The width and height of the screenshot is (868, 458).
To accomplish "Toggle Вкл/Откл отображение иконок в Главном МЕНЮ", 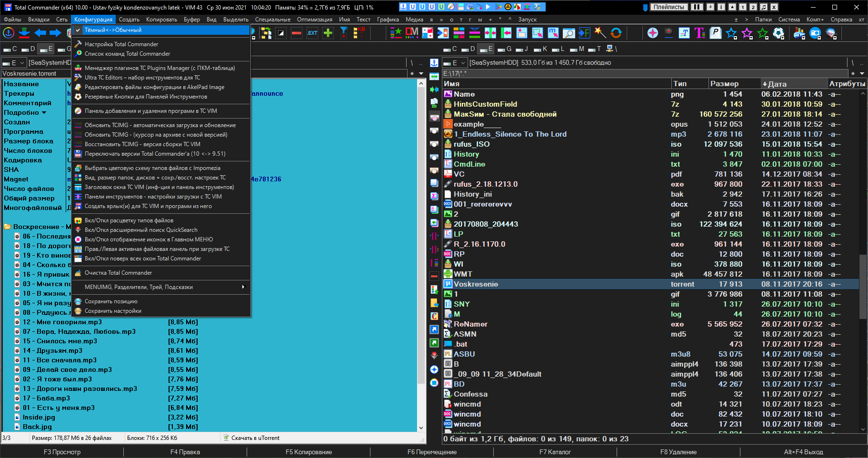I will 161,239.
